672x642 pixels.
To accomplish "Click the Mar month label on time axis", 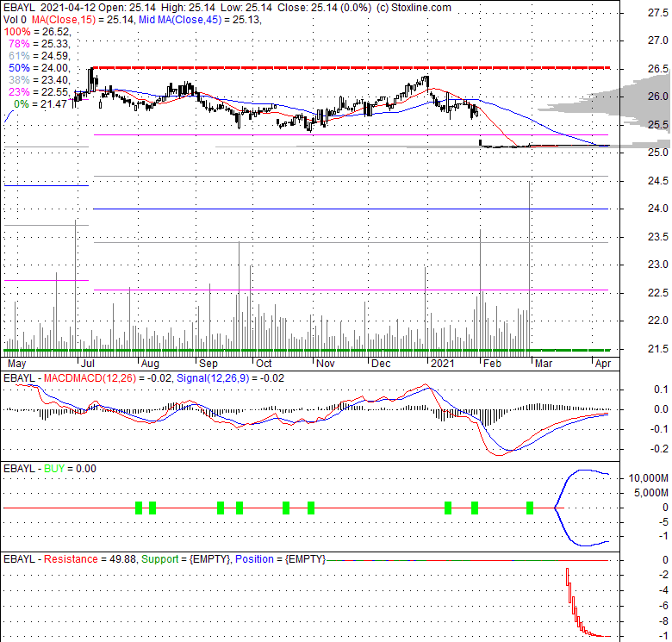I will tap(544, 364).
